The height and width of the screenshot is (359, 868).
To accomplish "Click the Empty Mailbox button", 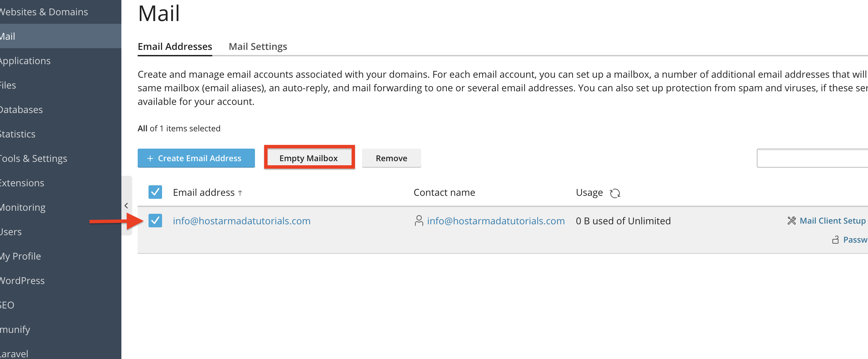I will pos(309,158).
